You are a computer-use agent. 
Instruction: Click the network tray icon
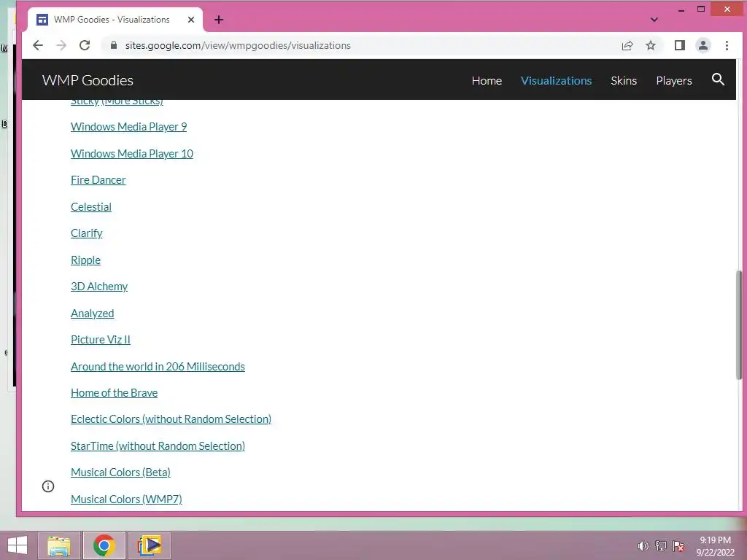click(x=661, y=546)
